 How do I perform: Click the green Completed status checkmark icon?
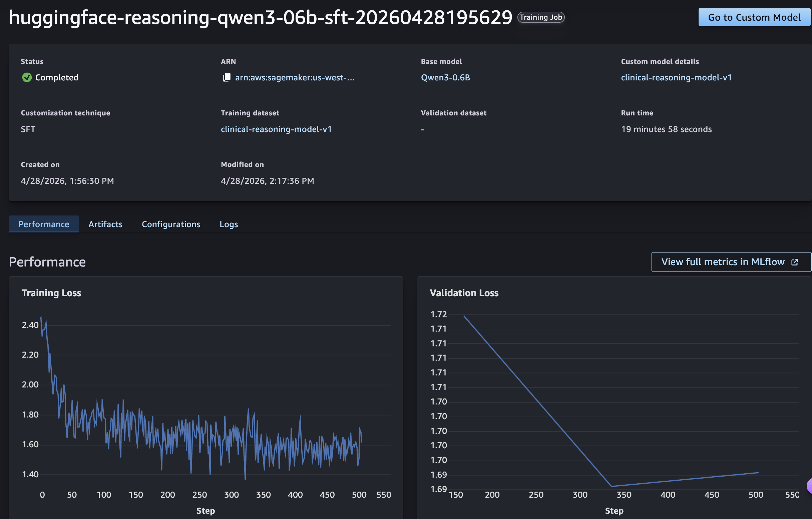click(x=27, y=78)
